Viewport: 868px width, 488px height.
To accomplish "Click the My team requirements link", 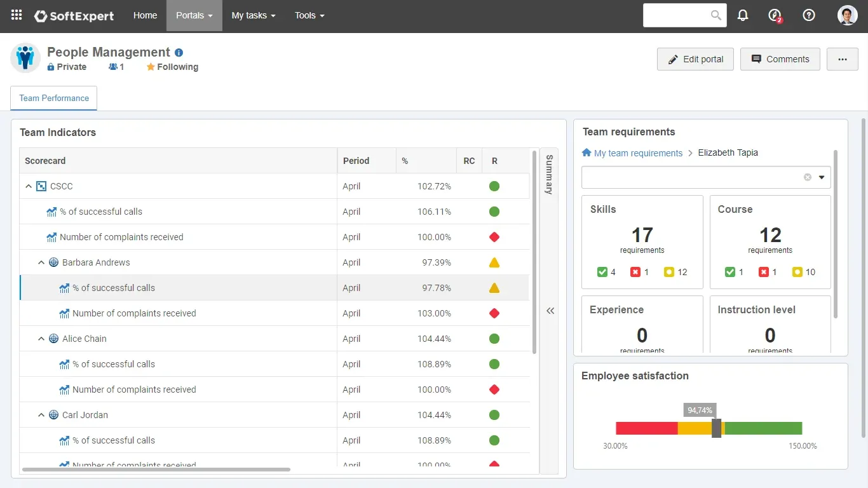I will (638, 152).
